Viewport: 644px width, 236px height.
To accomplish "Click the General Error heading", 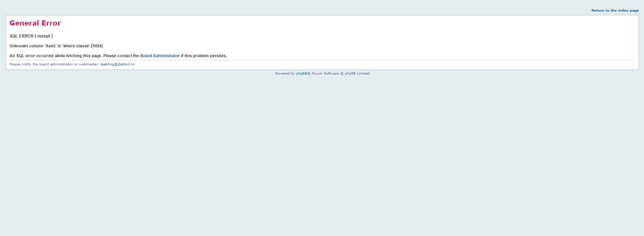I will [x=35, y=23].
